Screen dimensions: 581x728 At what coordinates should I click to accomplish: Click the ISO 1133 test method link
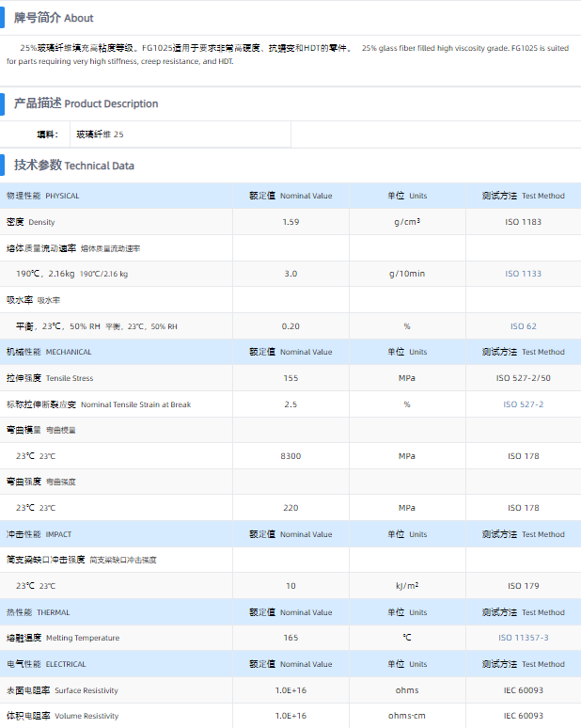524,274
